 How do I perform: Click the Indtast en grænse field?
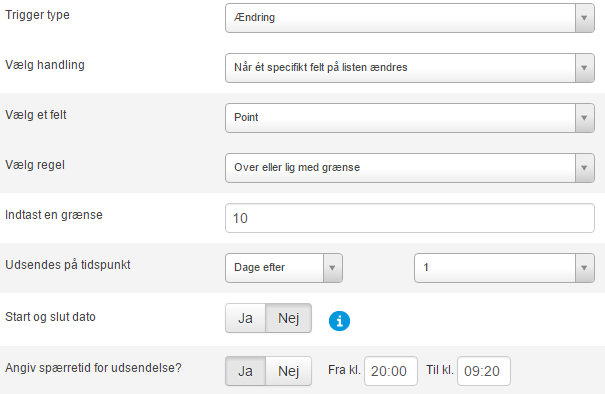click(x=410, y=218)
